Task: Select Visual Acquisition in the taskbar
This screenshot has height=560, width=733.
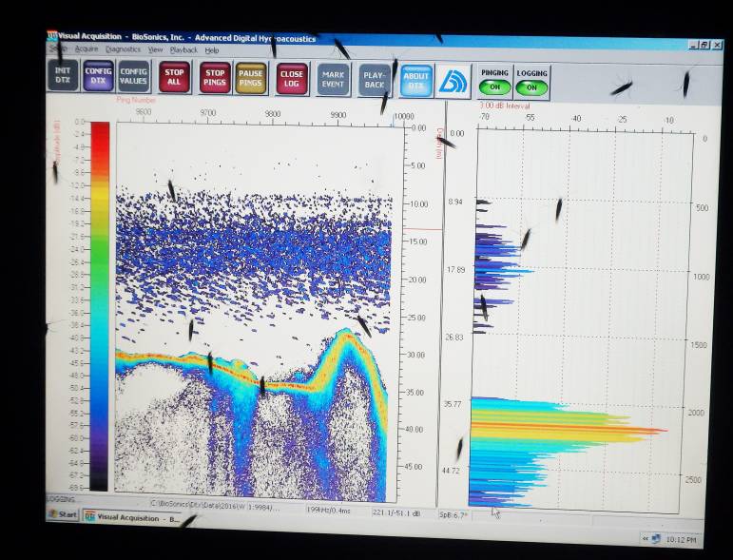Action: (x=133, y=518)
